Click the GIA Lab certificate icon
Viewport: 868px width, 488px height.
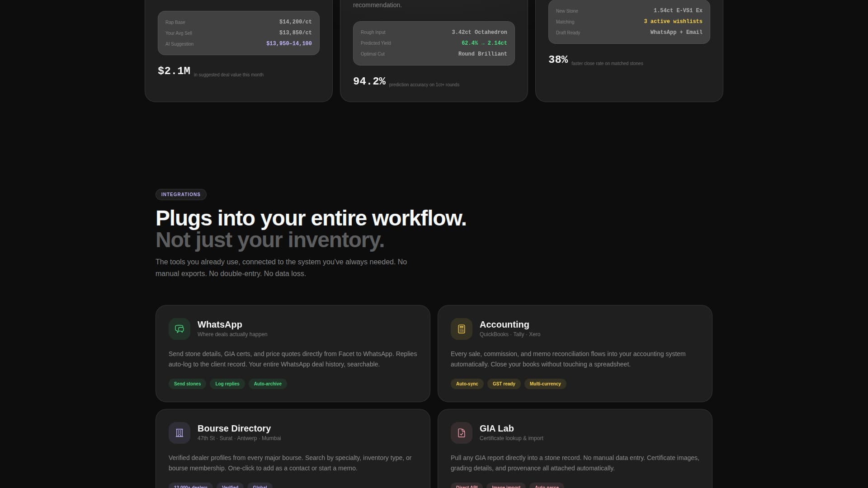pos(462,433)
